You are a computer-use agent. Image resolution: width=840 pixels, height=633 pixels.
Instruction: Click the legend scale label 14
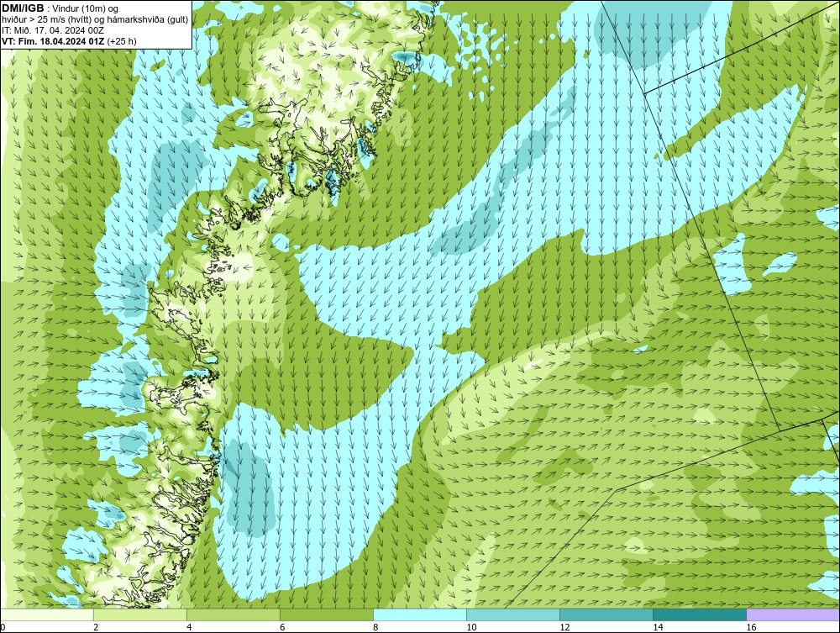point(658,627)
